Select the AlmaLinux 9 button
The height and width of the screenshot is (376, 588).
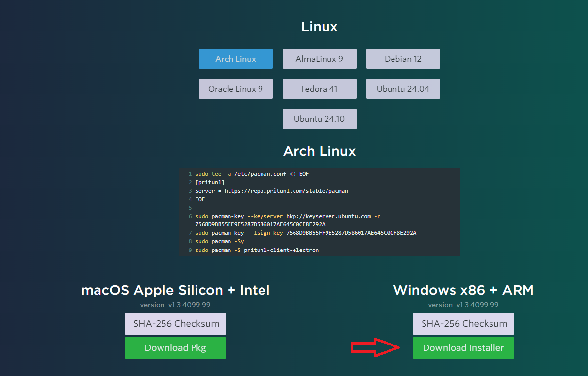pos(319,59)
